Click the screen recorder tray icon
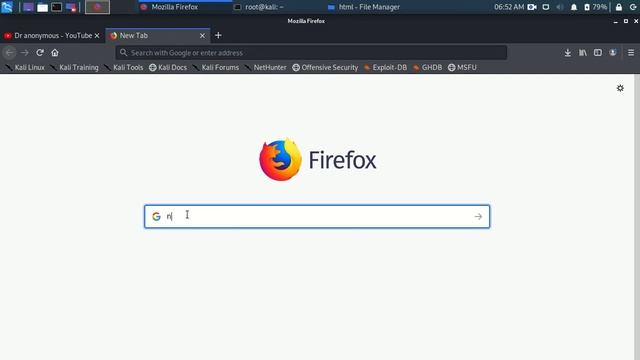 coord(532,7)
